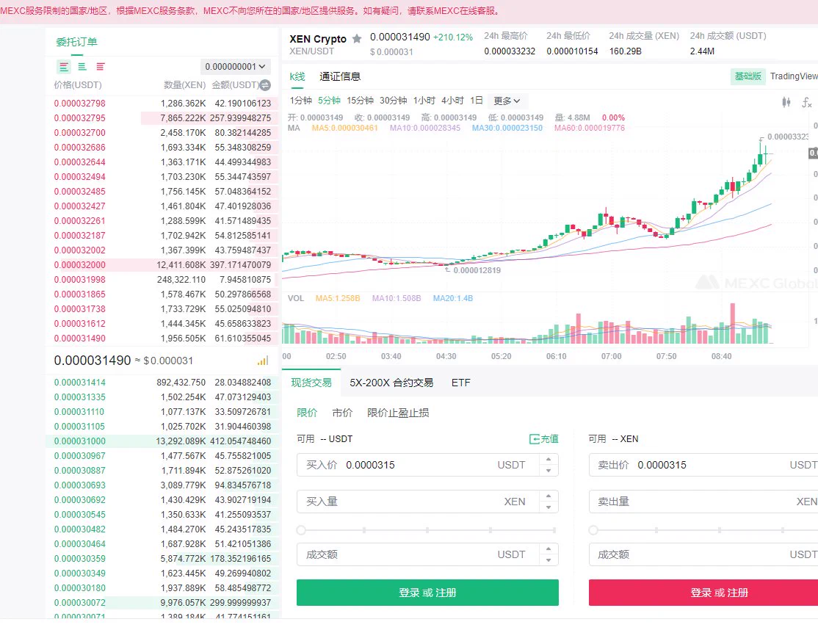818x644 pixels.
Task: Select the 限价 order type
Action: tap(307, 413)
